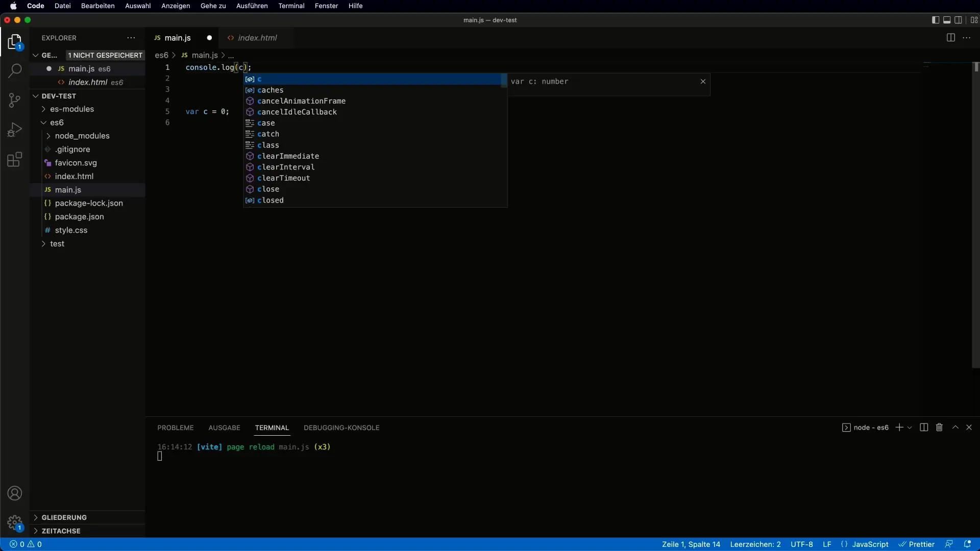Click the feedback icon in status bar
Image resolution: width=980 pixels, height=551 pixels.
pos(949,544)
